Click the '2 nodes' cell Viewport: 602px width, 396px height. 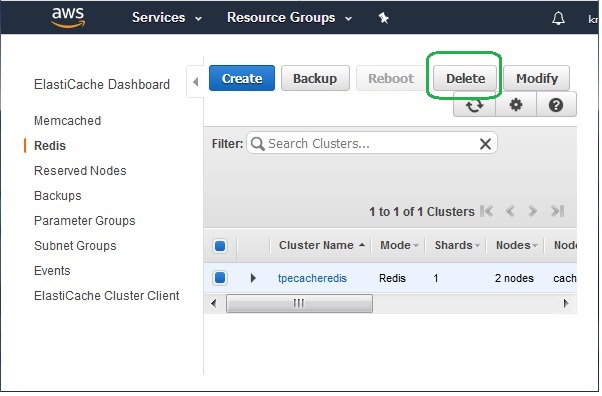click(x=514, y=278)
